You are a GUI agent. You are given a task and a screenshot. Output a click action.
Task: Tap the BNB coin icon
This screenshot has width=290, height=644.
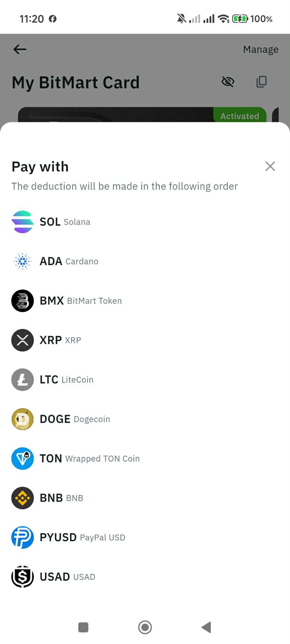22,498
